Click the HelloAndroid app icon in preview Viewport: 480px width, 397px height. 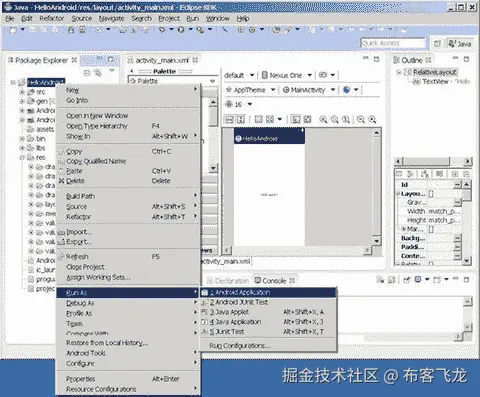tap(238, 139)
